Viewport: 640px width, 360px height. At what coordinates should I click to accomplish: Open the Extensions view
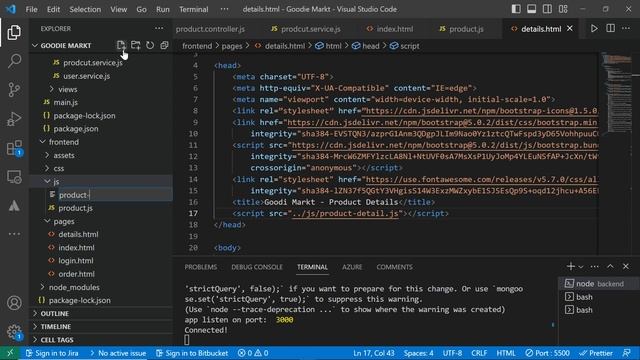[x=14, y=148]
